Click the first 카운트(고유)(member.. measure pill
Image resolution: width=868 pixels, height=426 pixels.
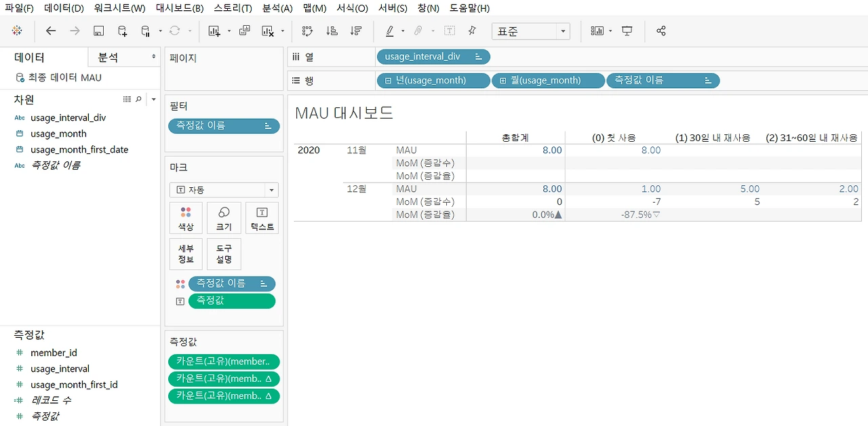click(224, 362)
